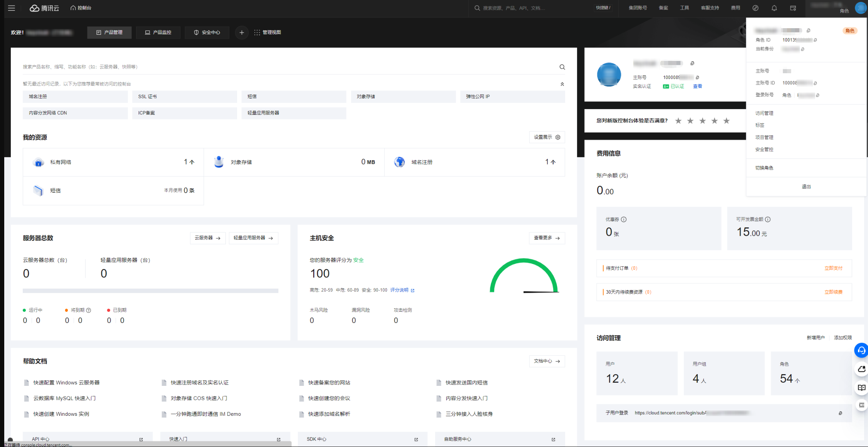
Task: Click the gear icon in 设置展示
Action: 558,137
